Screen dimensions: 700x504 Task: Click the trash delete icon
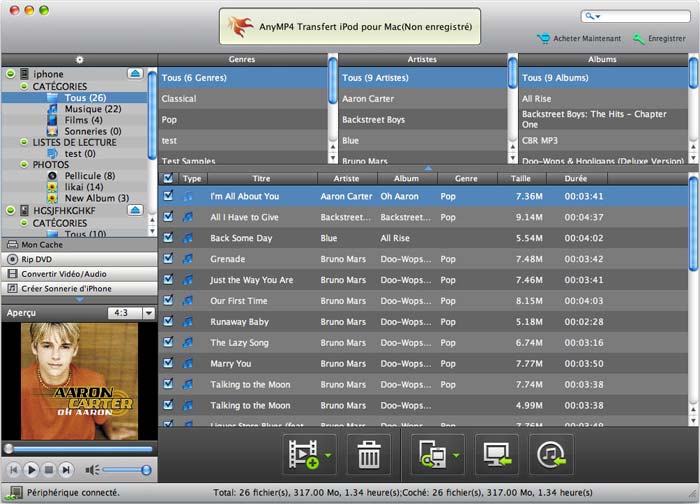[x=369, y=454]
